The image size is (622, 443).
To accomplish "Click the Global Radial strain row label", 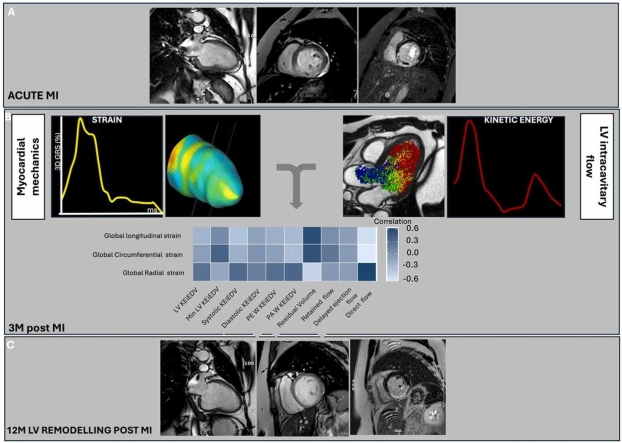I will point(152,271).
